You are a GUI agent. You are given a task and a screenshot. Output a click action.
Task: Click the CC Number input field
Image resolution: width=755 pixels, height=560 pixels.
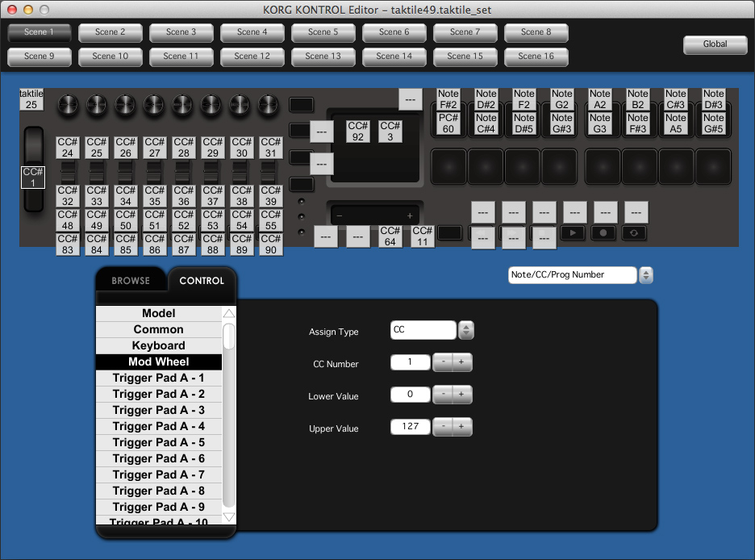[411, 362]
